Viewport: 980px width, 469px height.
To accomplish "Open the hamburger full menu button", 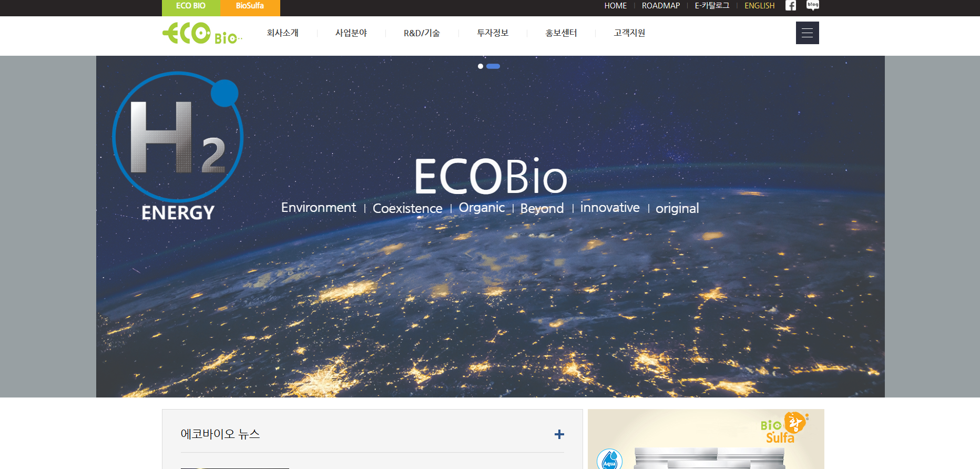I will (808, 33).
